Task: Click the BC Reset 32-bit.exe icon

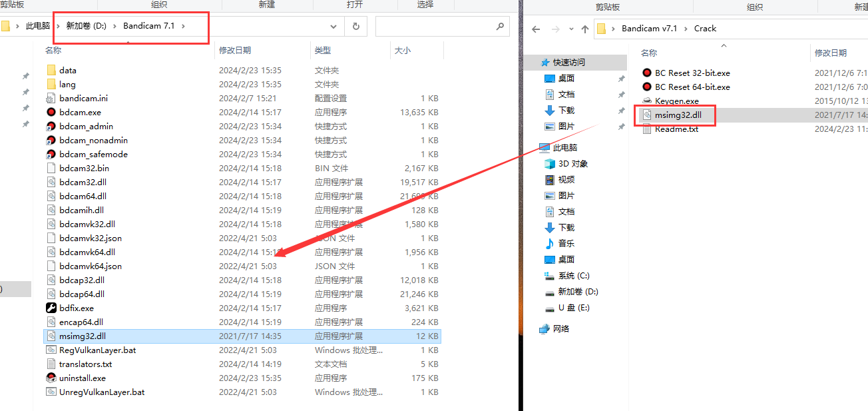Action: click(647, 73)
